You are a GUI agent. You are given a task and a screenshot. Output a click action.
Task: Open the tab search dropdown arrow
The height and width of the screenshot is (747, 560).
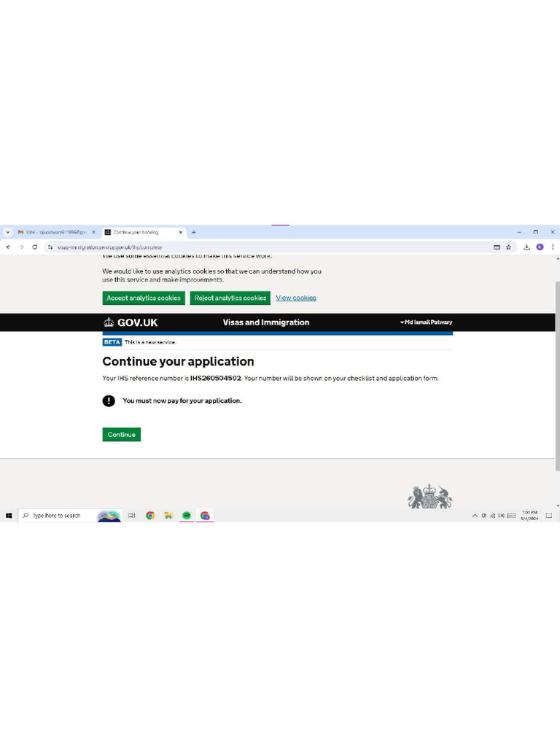coord(7,233)
